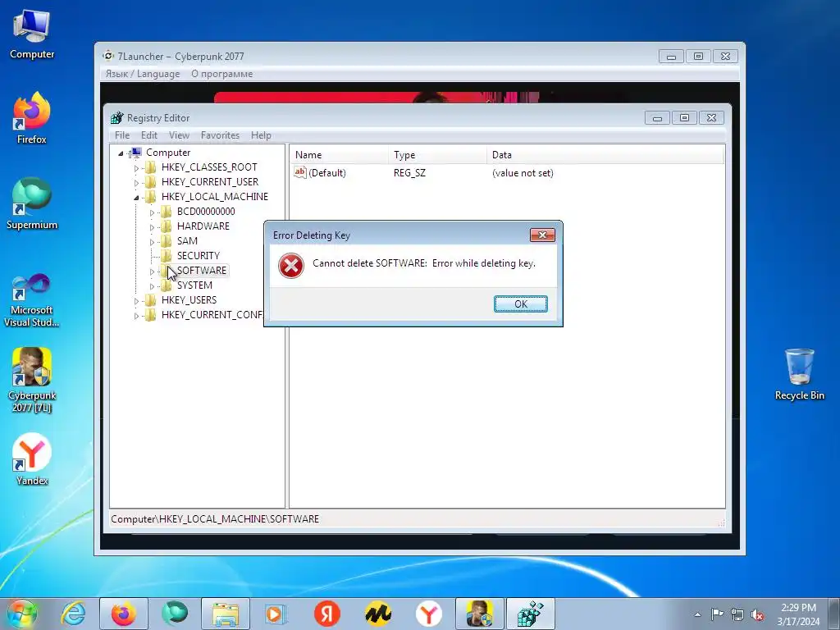The image size is (840, 630).
Task: Select the SYSTEM key
Action: pos(194,285)
